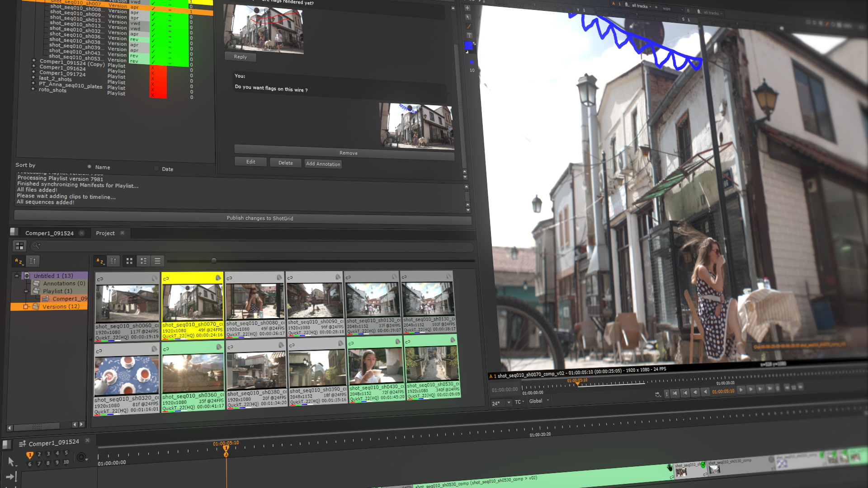
Task: Switch to the Project tab
Action: (x=105, y=233)
